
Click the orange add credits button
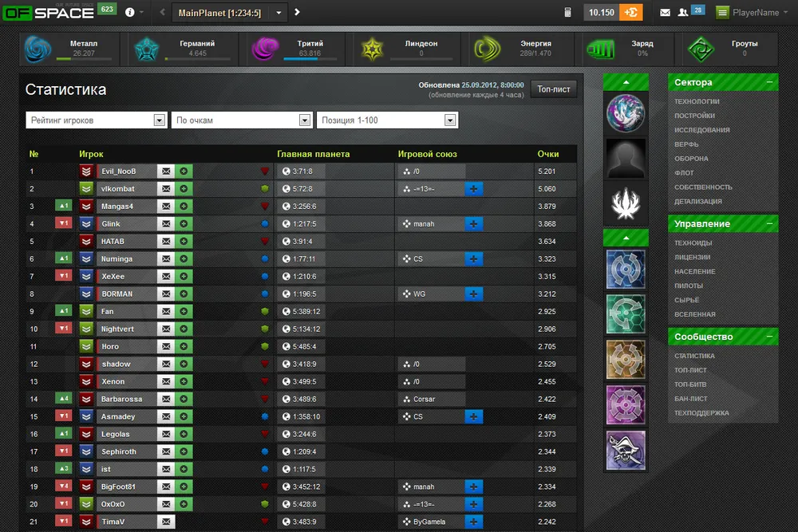coord(630,12)
